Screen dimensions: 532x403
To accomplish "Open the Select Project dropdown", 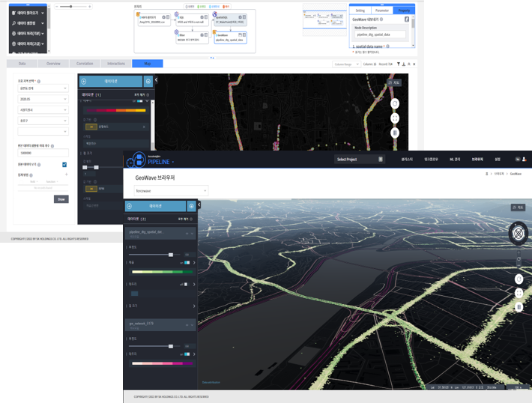I will click(360, 159).
